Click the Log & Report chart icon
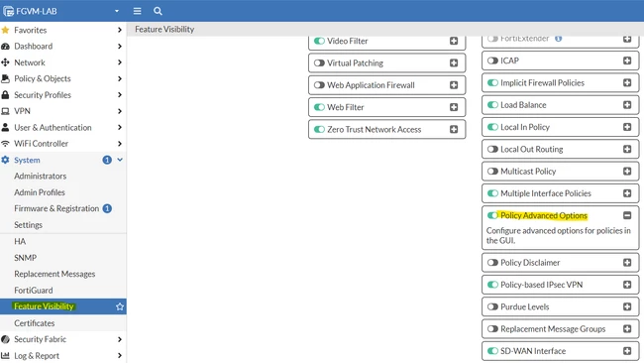This screenshot has width=644, height=363. coord(5,356)
